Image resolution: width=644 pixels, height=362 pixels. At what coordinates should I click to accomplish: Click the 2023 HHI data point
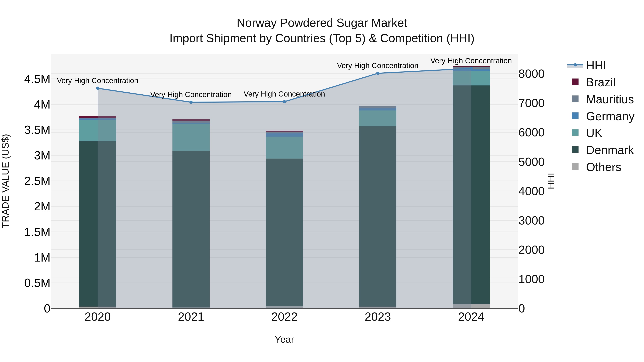pyautogui.click(x=378, y=73)
